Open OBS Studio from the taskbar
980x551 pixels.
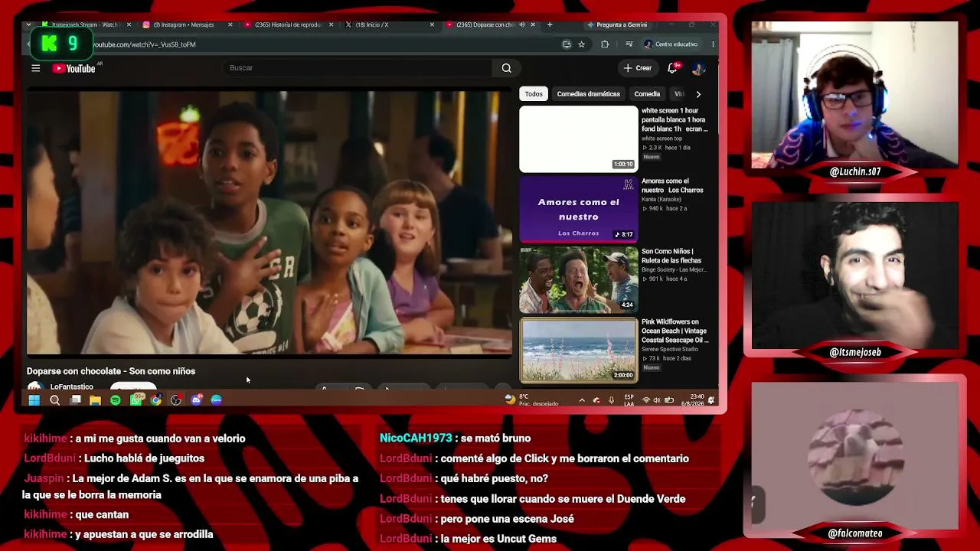176,399
